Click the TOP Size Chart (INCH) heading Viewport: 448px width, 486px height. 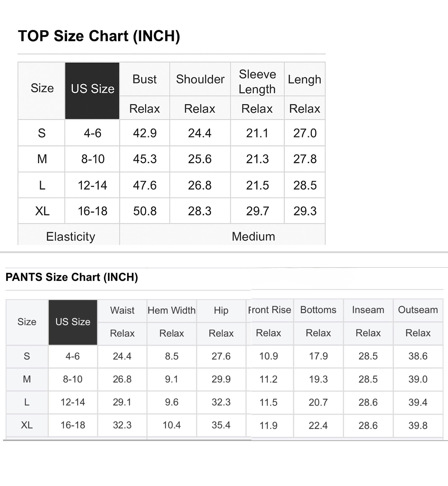point(99,36)
